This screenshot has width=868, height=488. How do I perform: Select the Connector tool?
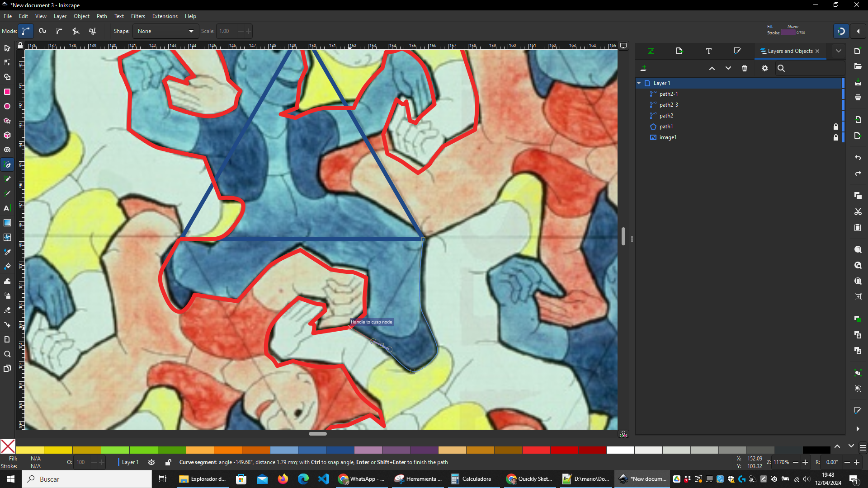click(7, 325)
